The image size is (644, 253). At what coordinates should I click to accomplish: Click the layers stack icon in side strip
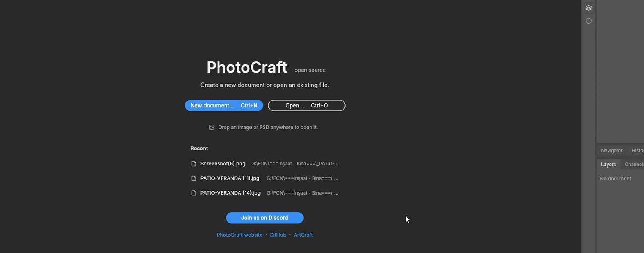tap(589, 8)
